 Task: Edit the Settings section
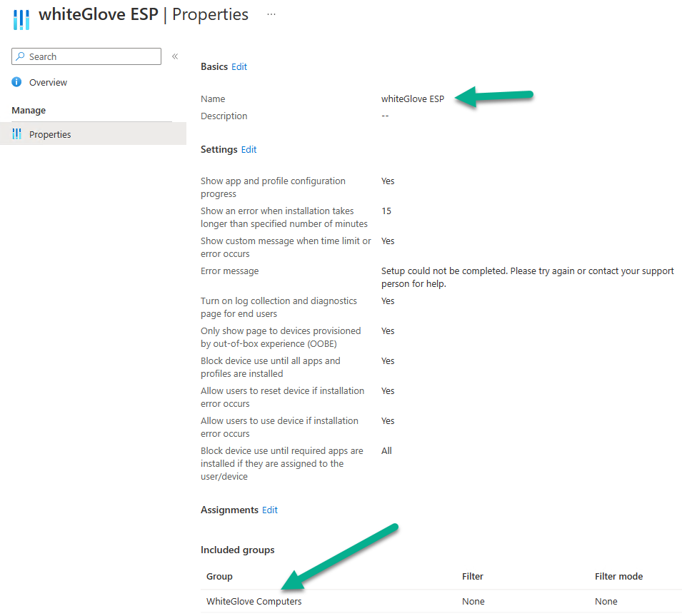click(x=249, y=150)
